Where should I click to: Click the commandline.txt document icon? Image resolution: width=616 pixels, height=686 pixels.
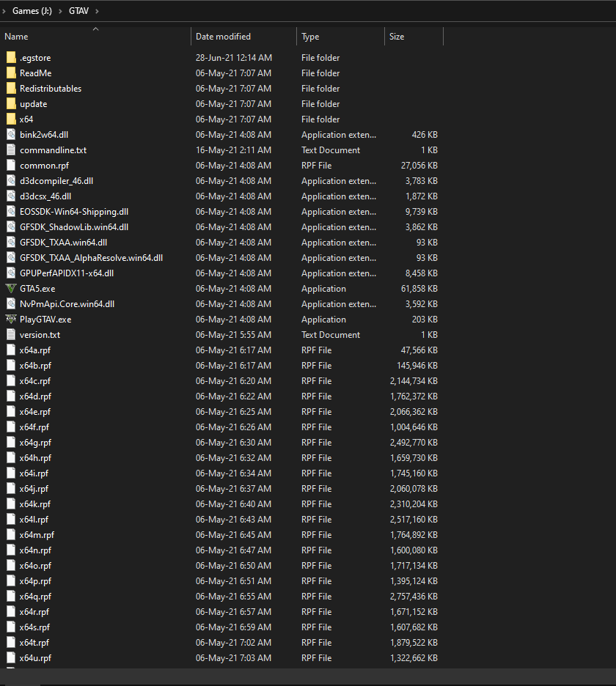coord(12,150)
